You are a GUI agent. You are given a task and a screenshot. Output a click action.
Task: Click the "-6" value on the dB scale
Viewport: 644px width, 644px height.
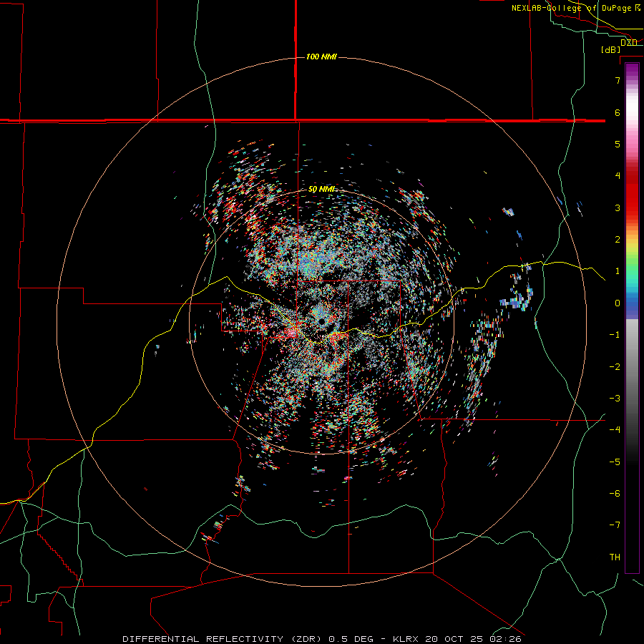coord(615,494)
